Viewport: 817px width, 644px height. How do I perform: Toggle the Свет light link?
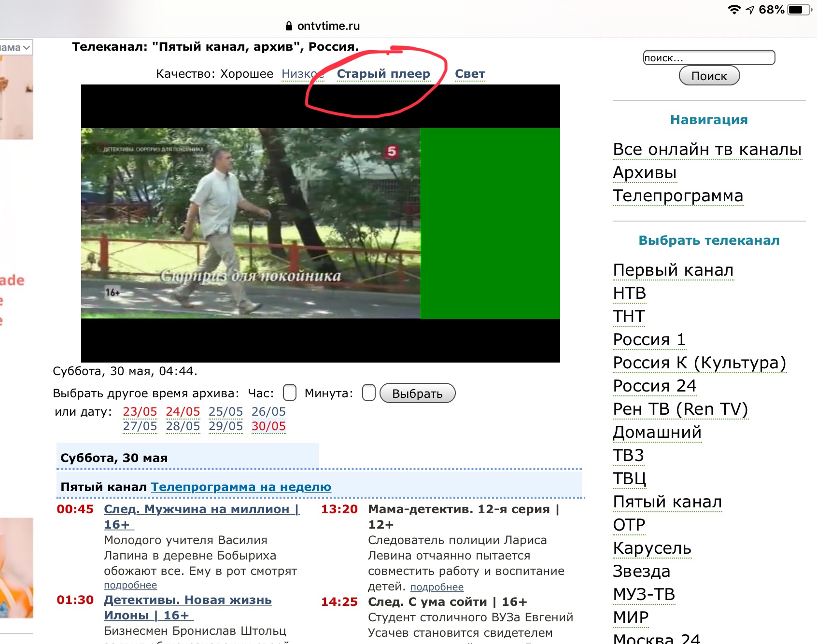click(470, 74)
